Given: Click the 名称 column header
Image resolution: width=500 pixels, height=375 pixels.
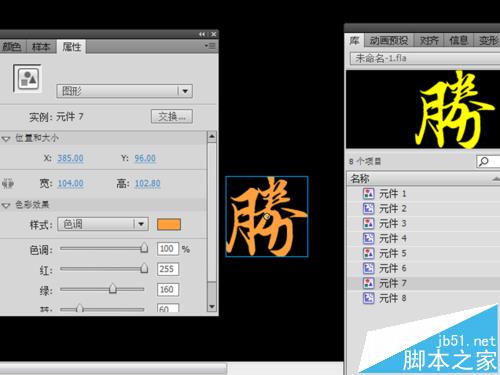Looking at the screenshot, I should (x=423, y=179).
